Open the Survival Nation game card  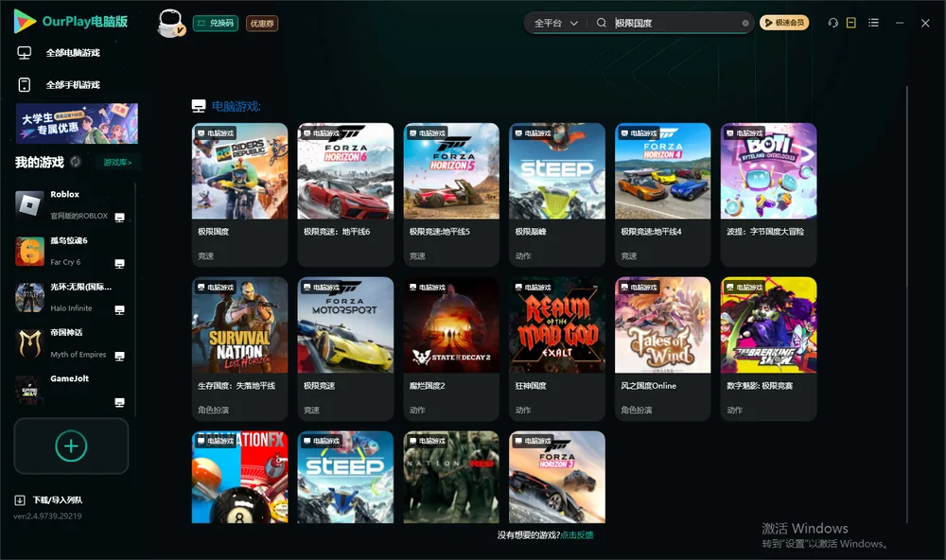point(239,349)
